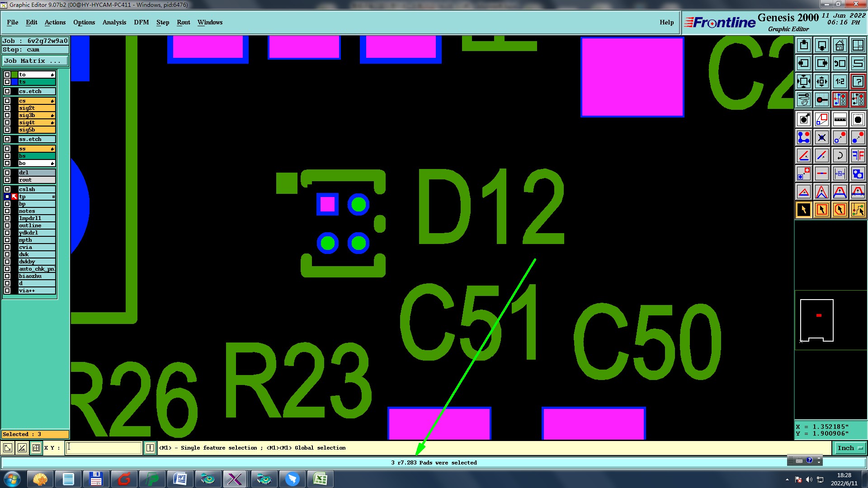Toggle the cs layer display checkbox
This screenshot has height=488, width=868.
7,101
